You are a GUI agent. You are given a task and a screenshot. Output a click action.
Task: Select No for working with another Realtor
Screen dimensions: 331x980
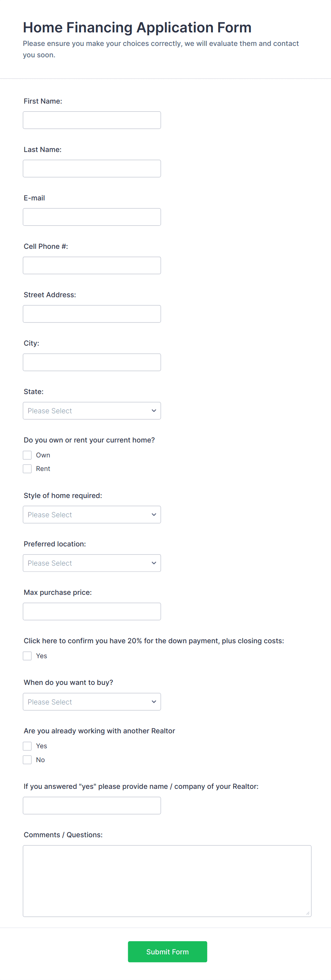(x=27, y=760)
